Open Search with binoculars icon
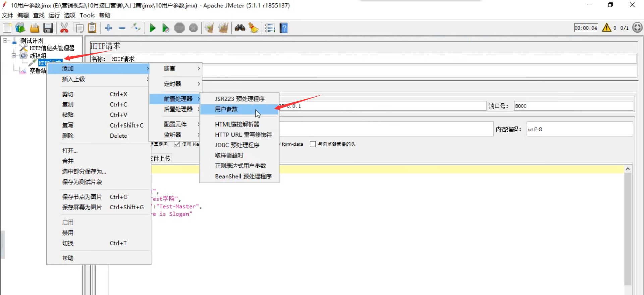Screen dimensions: 644x295 point(240,28)
